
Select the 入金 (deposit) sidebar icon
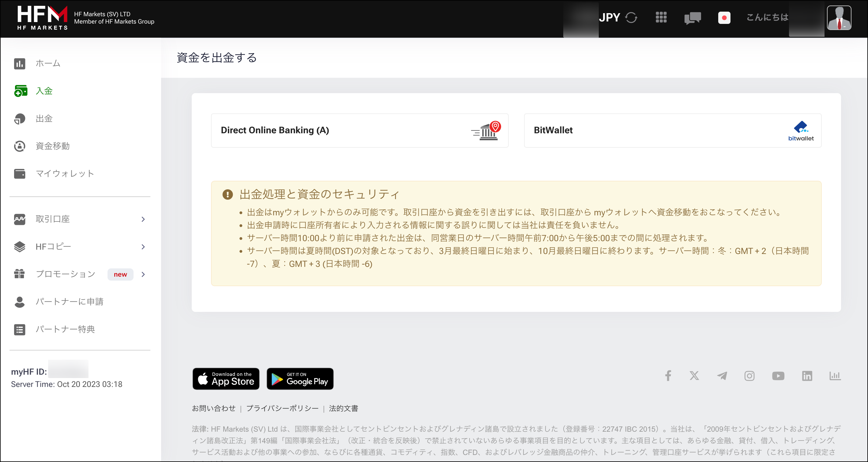tap(20, 91)
